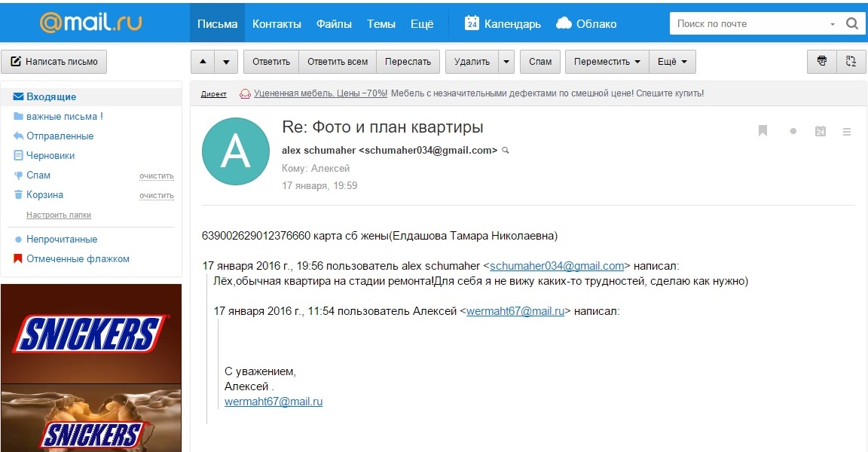The height and width of the screenshot is (452, 868).
Task: Expand the Удалить dropdown arrow
Action: [506, 62]
